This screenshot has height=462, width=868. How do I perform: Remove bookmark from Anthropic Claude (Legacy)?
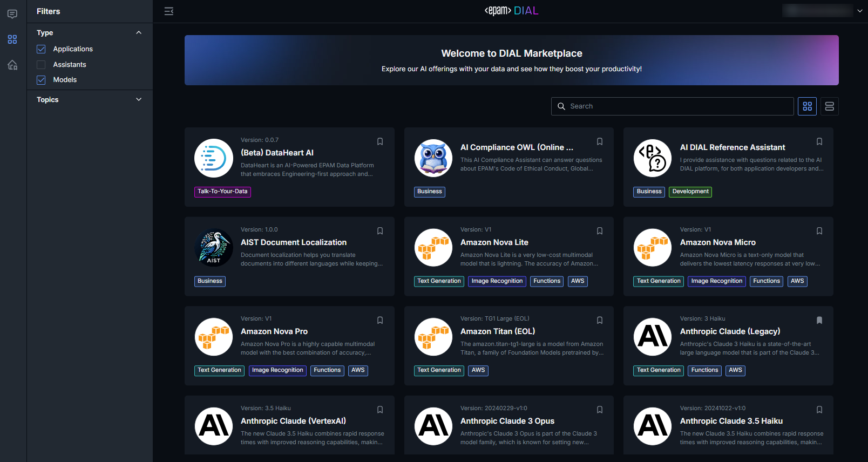819,320
